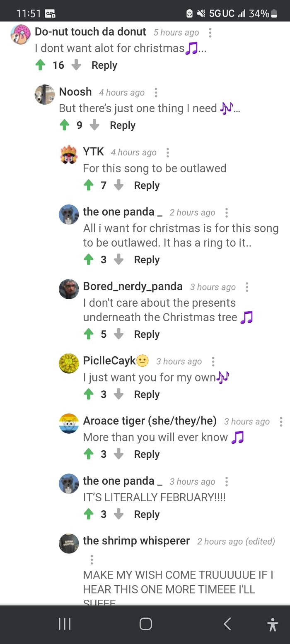The height and width of the screenshot is (644, 290).
Task: Open PiclleCayk's username link
Action: click(x=109, y=361)
